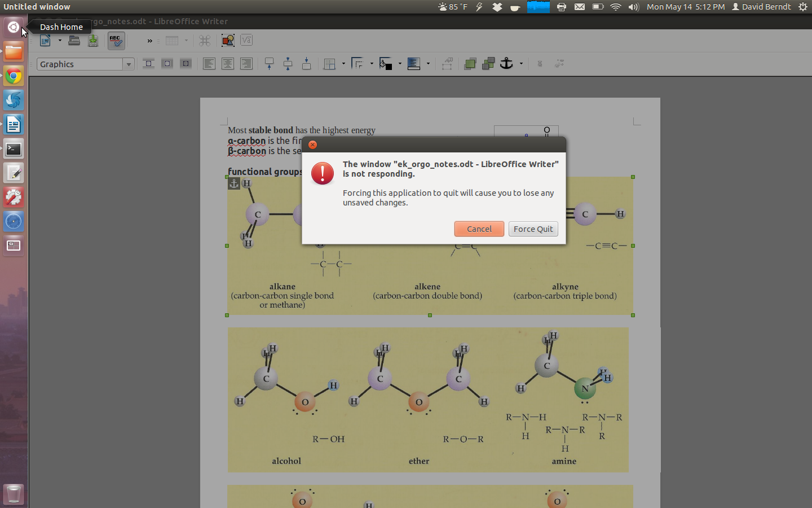Image resolution: width=812 pixels, height=508 pixels.
Task: Open Dash Home in the launcher
Action: coord(14,27)
